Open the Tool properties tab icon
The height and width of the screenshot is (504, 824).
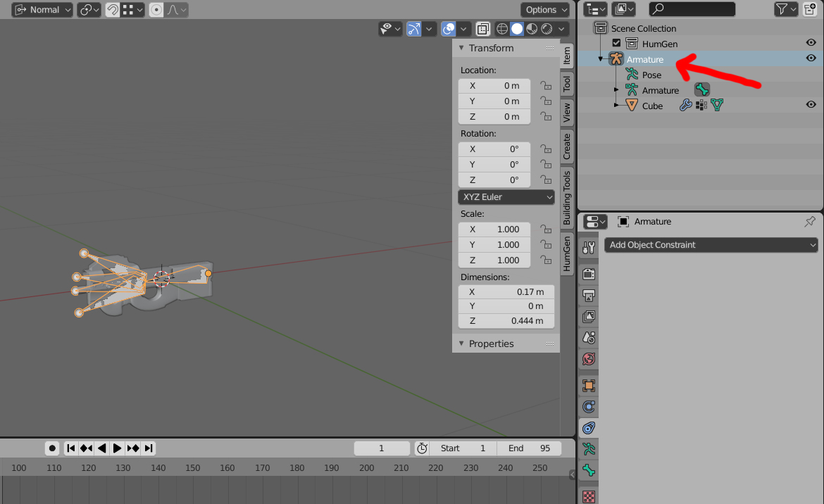589,248
